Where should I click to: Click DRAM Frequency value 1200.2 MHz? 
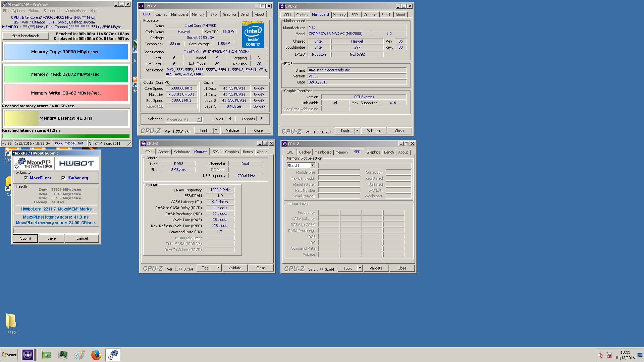(220, 190)
